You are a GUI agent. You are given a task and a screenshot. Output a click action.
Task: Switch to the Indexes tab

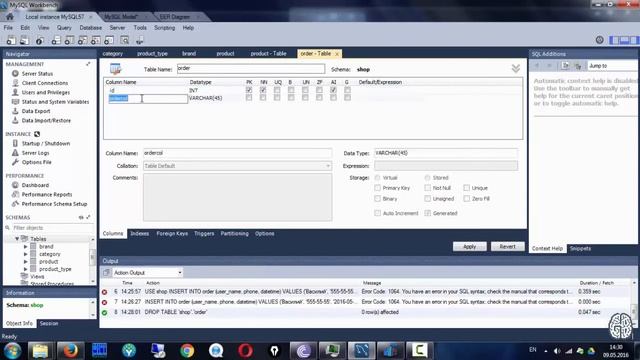click(x=140, y=233)
